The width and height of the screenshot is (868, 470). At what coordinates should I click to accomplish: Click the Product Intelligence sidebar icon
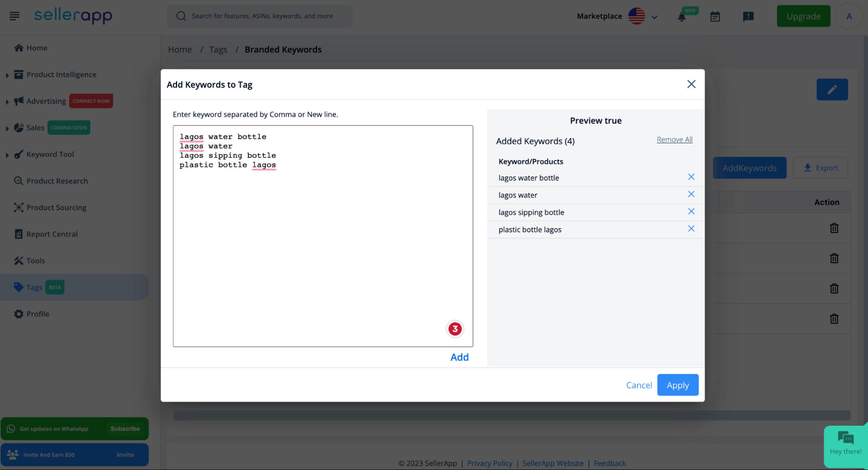click(x=18, y=74)
